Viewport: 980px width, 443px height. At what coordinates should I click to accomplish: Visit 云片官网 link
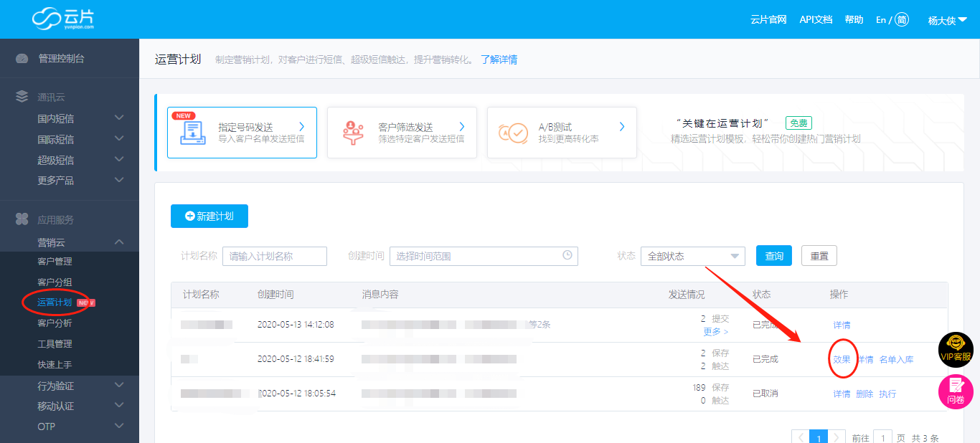click(769, 20)
